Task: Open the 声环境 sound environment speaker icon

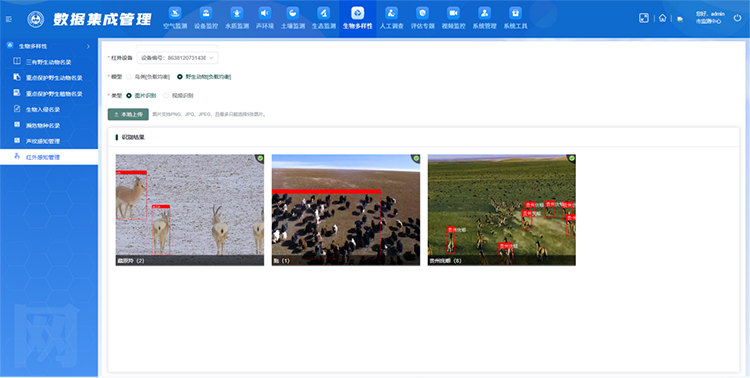Action: (265, 13)
